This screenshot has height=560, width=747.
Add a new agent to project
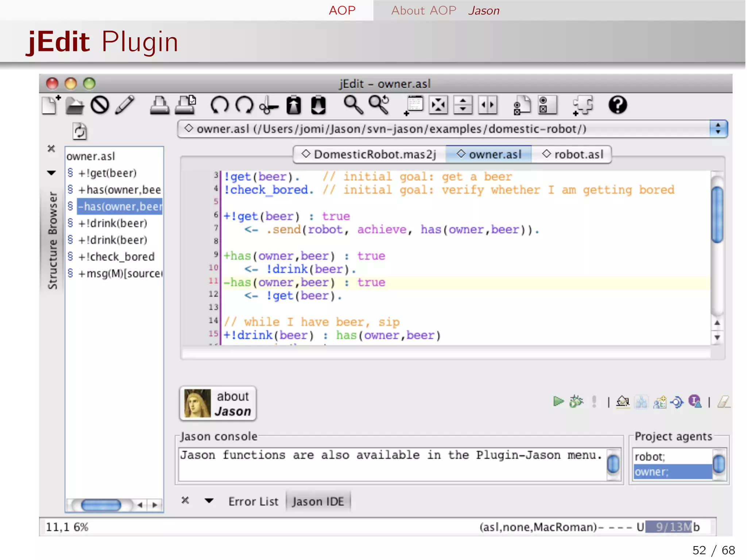click(x=659, y=402)
